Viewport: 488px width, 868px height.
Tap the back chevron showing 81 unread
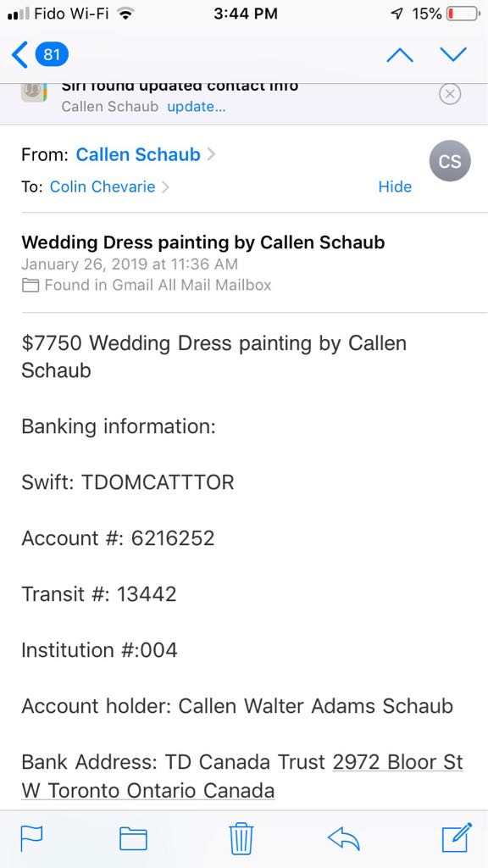tap(34, 53)
